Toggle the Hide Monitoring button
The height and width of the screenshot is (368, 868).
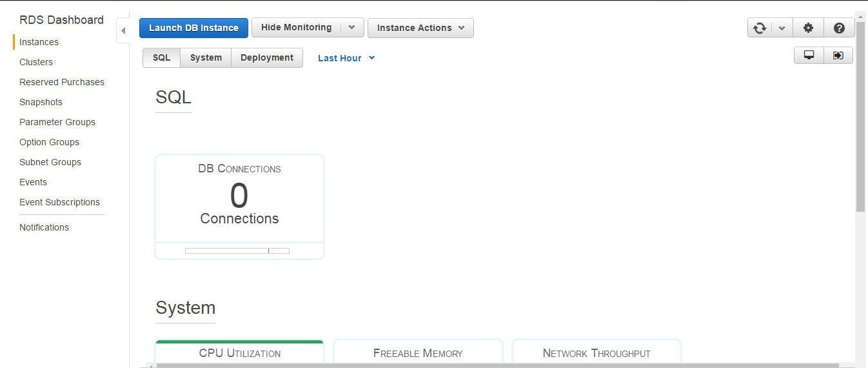(x=296, y=28)
